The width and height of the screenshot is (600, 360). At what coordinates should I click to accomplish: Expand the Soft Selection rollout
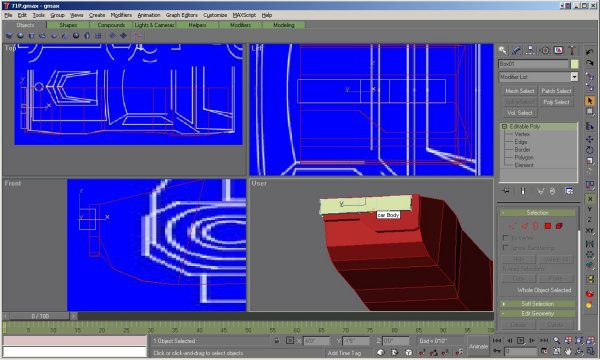pyautogui.click(x=538, y=304)
